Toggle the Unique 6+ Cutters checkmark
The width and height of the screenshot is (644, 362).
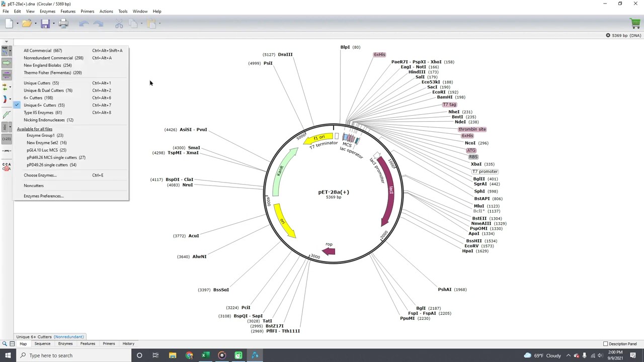(x=17, y=105)
